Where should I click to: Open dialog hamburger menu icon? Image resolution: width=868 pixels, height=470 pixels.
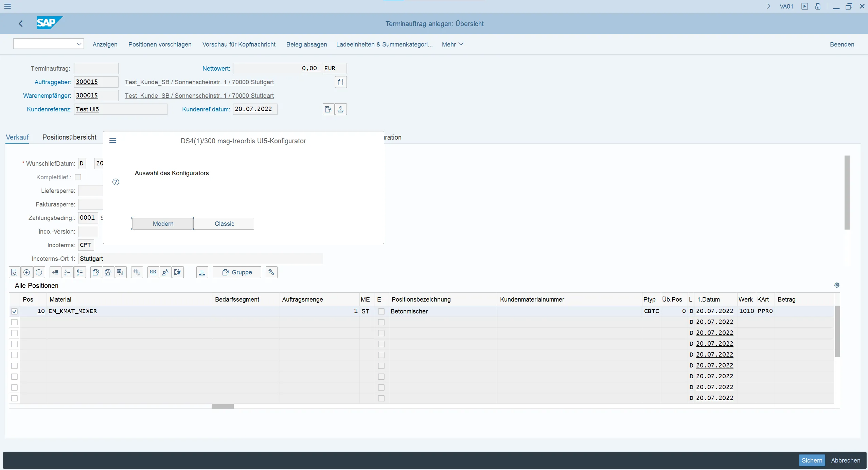113,141
